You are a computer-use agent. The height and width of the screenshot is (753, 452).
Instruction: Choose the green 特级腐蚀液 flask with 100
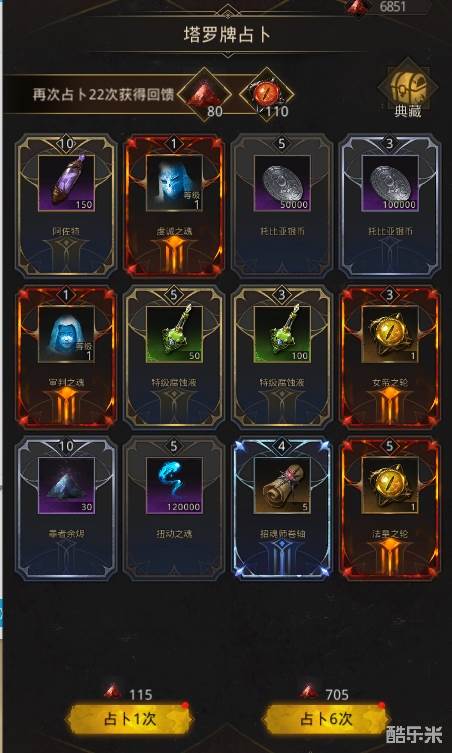[x=282, y=357]
